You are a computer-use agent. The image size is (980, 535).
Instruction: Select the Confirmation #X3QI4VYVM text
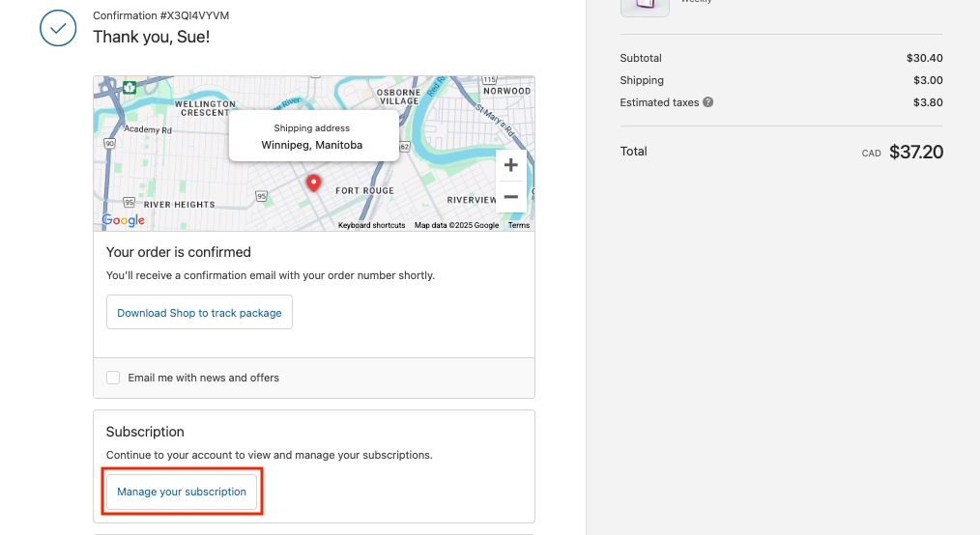161,15
